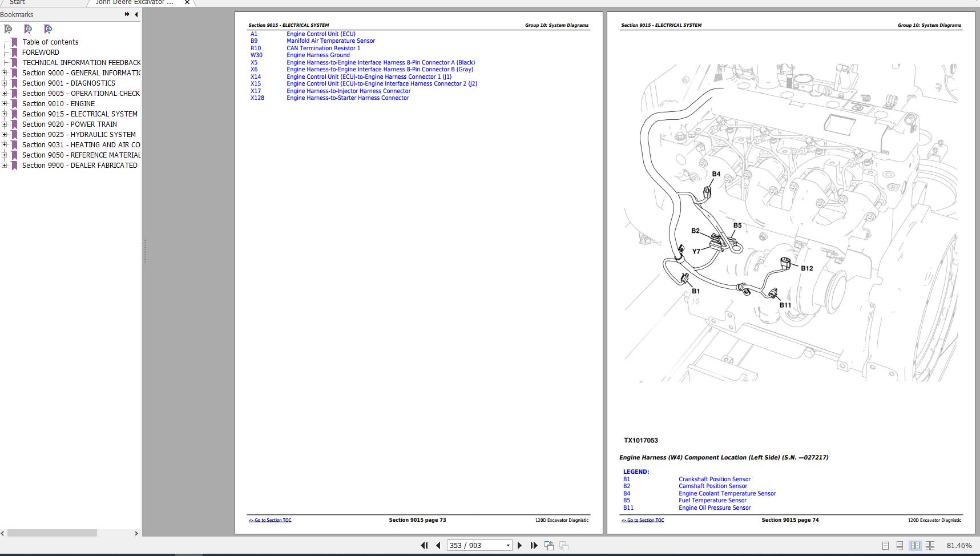This screenshot has height=556, width=980.
Task: Jump to the first page
Action: pos(424,546)
